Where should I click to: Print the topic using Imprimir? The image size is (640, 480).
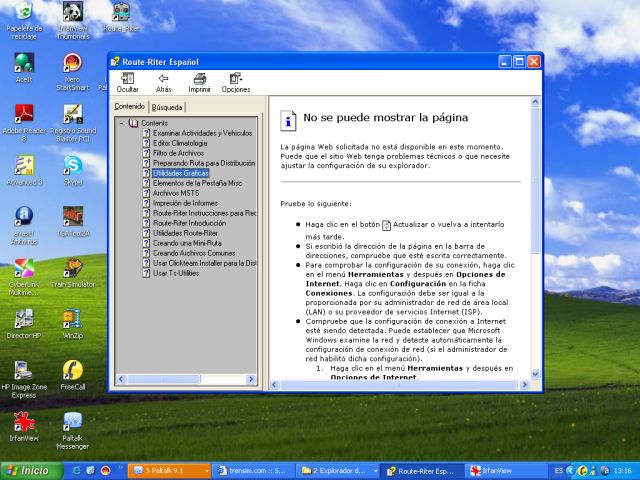(199, 81)
